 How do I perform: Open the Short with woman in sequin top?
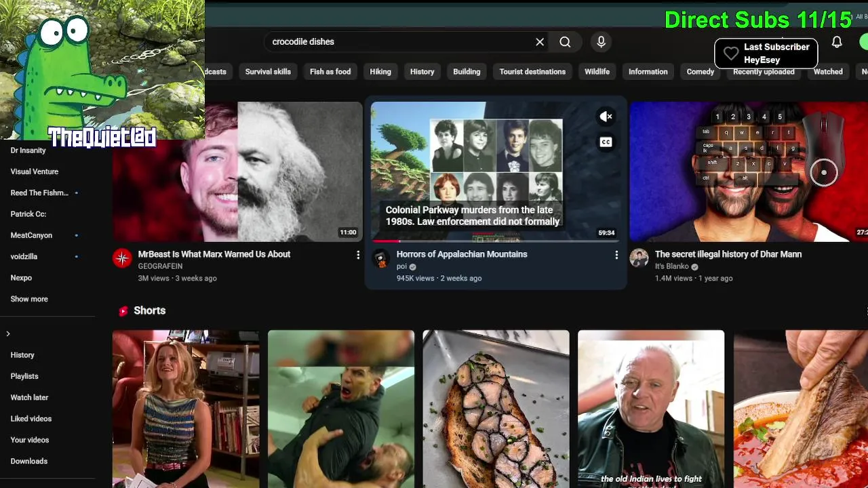click(186, 409)
